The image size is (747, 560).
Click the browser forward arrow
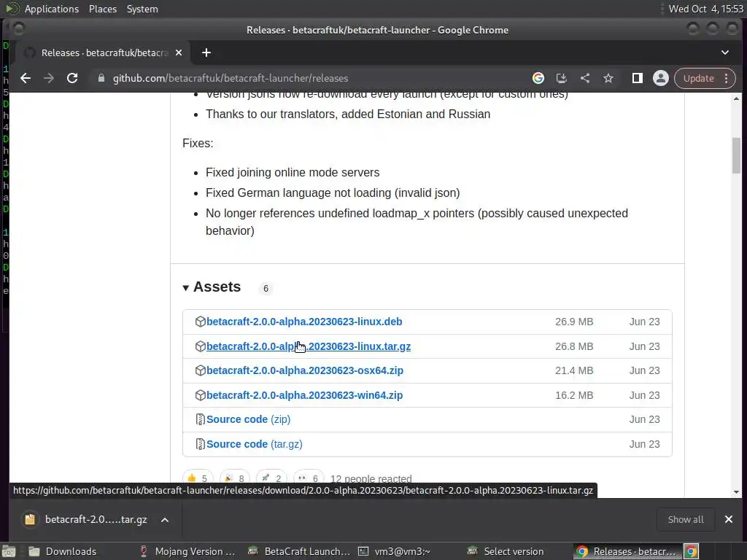coord(49,78)
